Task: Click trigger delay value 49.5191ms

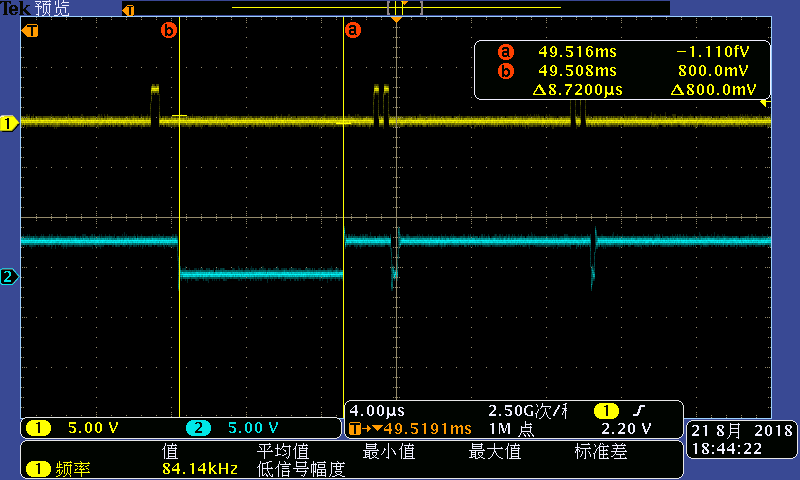Action: tap(428, 429)
